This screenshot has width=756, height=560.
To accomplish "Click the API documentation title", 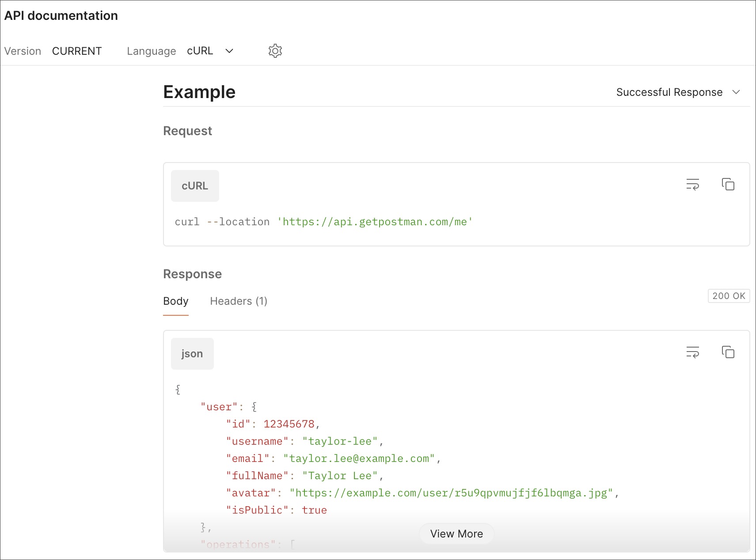I will (61, 15).
